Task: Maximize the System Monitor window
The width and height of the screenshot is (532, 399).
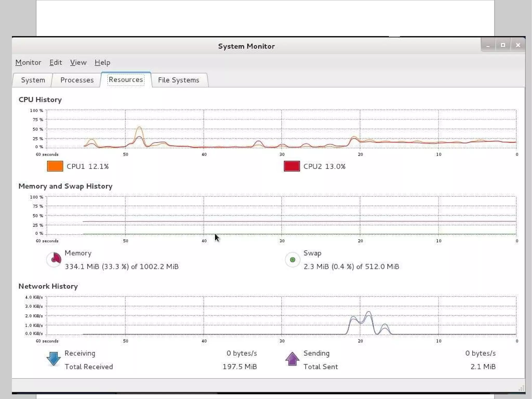Action: pos(503,45)
